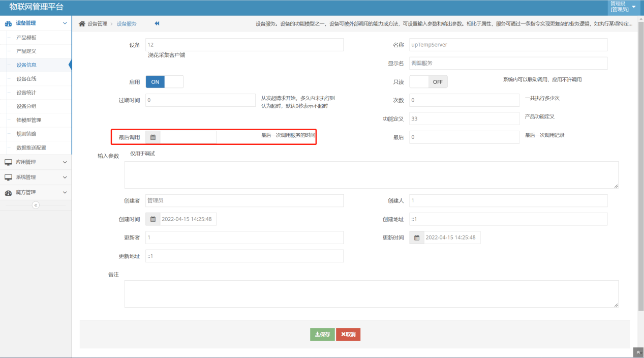The height and width of the screenshot is (358, 644).
Task: Expand the 魔方管理 menu chevron
Action: (x=65, y=193)
